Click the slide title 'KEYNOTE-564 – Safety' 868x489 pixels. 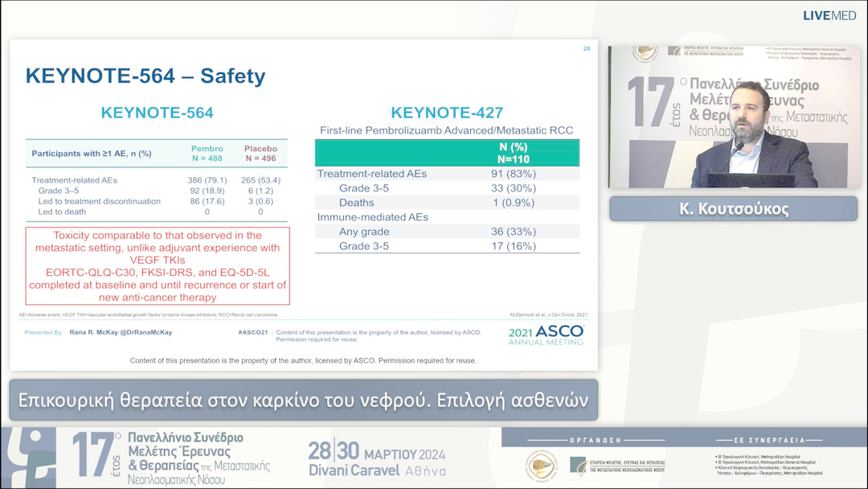tap(145, 76)
